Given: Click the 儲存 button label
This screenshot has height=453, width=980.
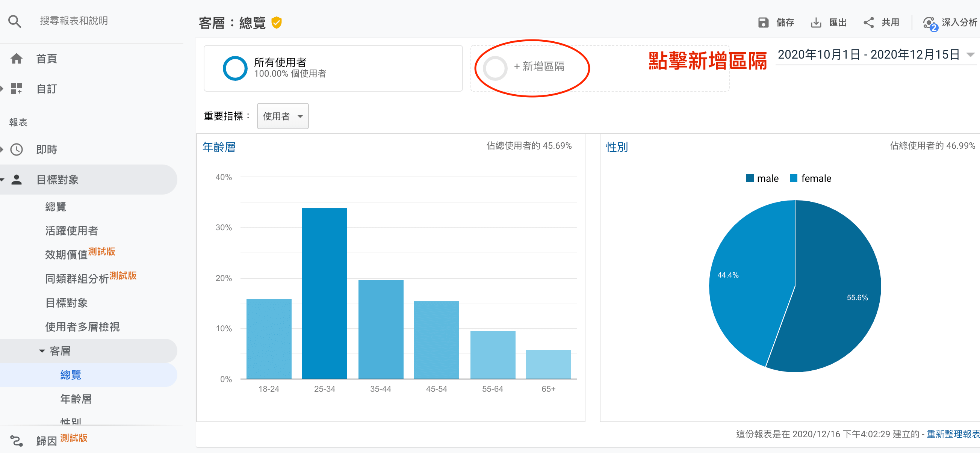Looking at the screenshot, I should 785,23.
